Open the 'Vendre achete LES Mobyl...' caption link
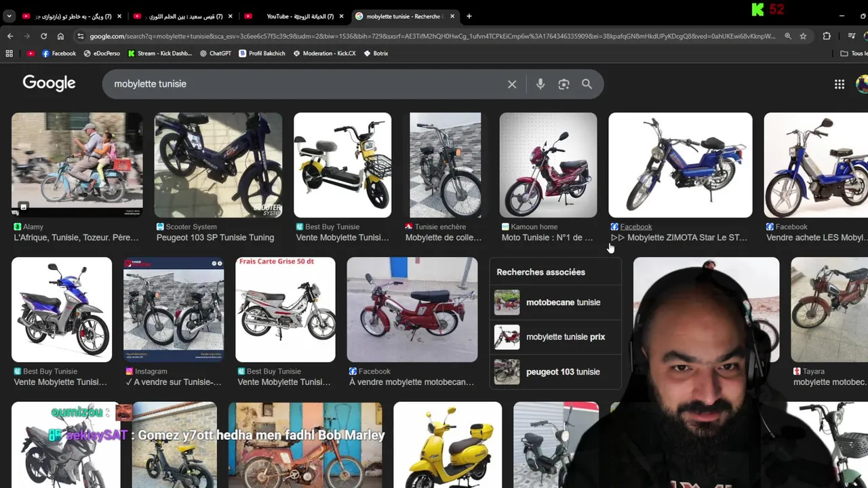This screenshot has height=488, width=868. (817, 237)
